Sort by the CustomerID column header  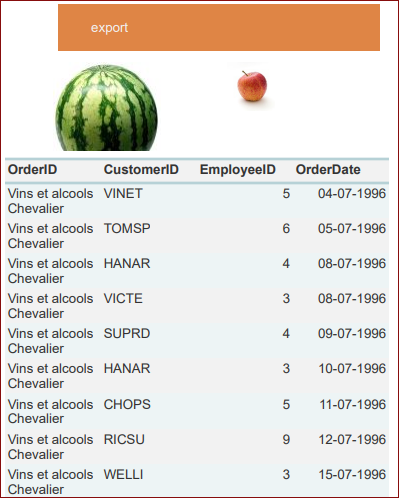(141, 170)
